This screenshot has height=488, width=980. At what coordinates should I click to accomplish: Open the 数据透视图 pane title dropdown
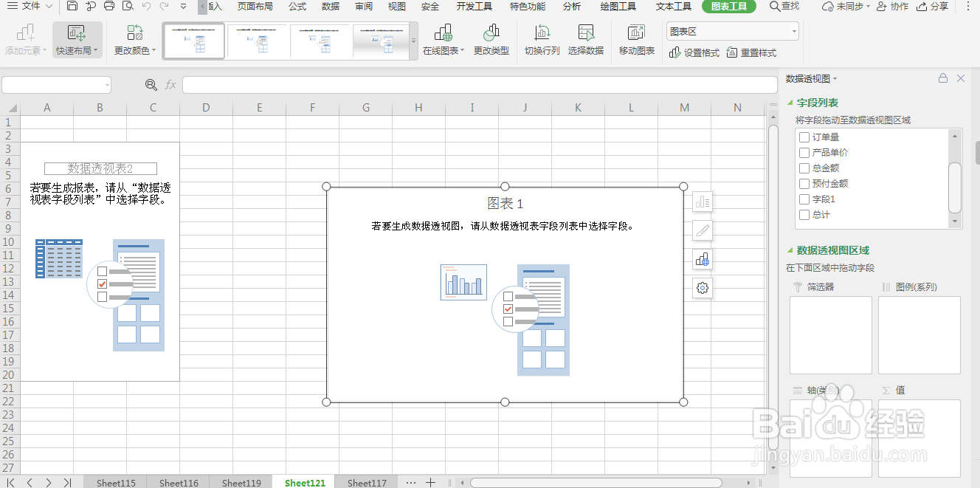[835, 79]
